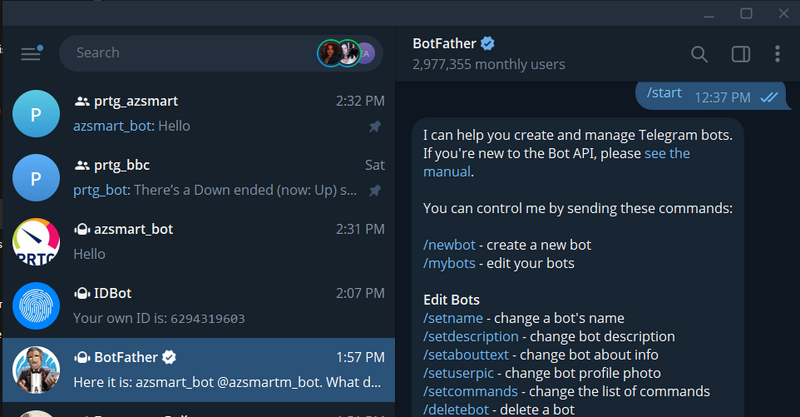Click the pin icon on prtg_bbc chat

click(x=375, y=190)
